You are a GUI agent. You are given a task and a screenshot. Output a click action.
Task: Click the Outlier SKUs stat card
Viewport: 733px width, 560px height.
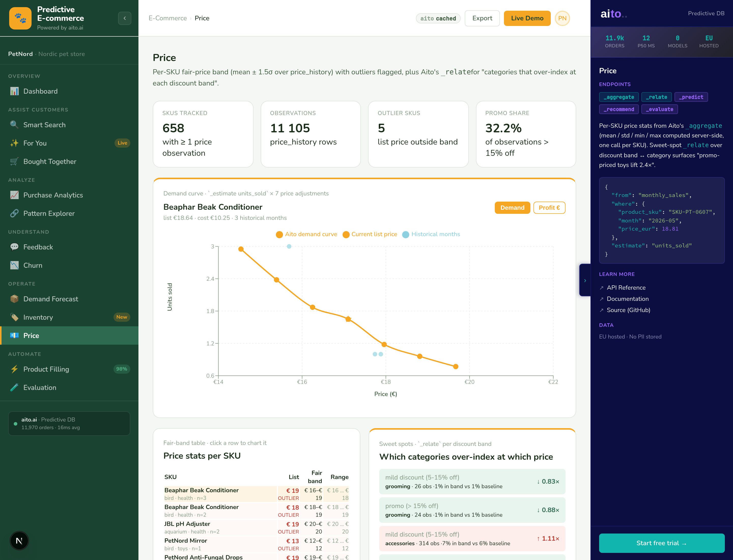tap(418, 134)
